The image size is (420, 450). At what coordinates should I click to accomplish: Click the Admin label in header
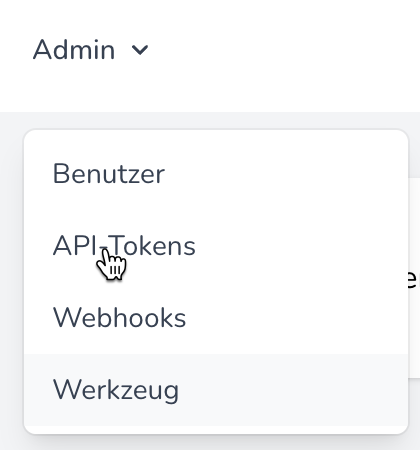point(74,50)
